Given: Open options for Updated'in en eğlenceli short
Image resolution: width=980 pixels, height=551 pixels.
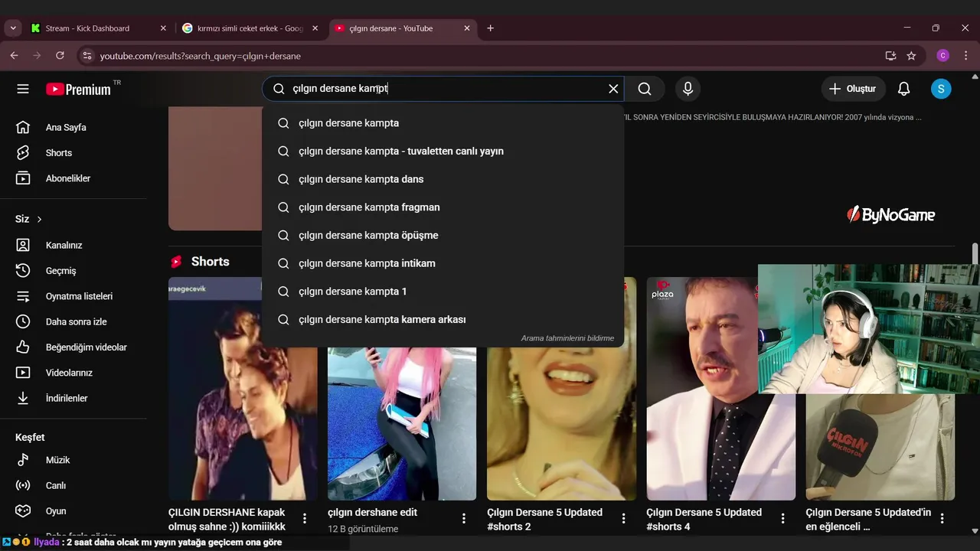Looking at the screenshot, I should (942, 518).
